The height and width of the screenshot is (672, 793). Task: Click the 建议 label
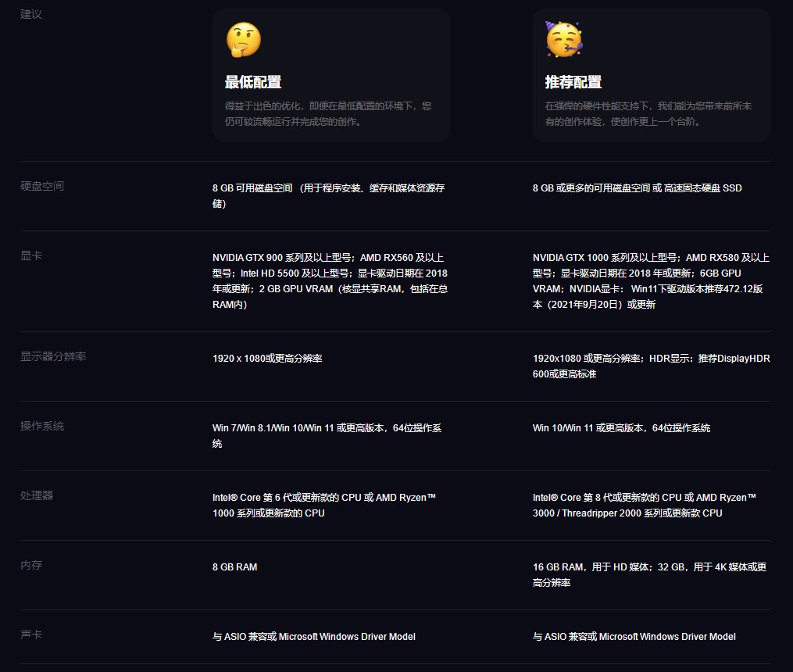coord(30,14)
